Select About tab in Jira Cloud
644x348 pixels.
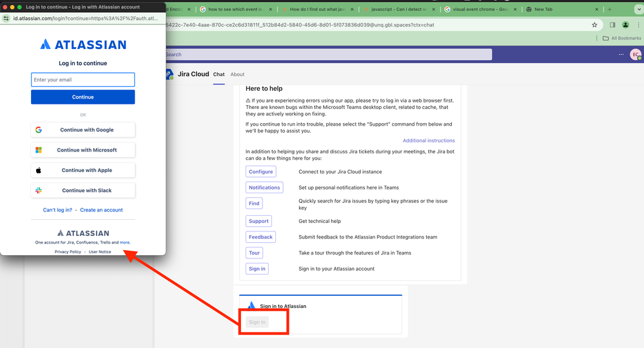pos(237,74)
